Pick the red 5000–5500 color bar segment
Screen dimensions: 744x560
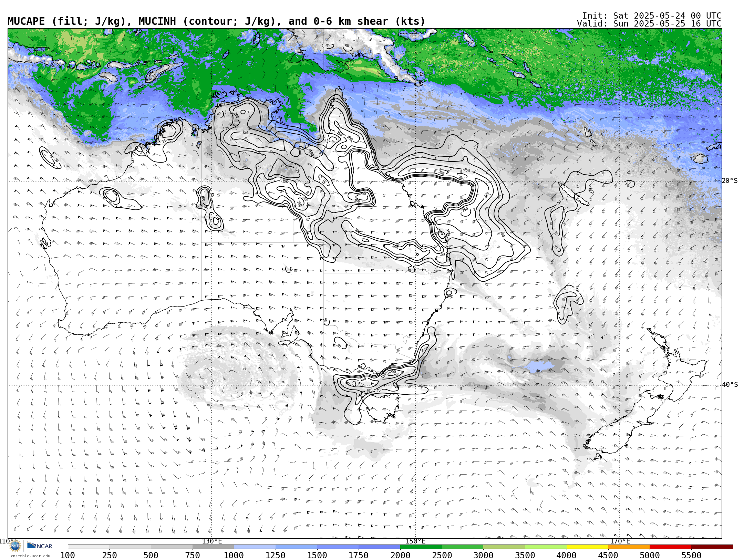(670, 547)
